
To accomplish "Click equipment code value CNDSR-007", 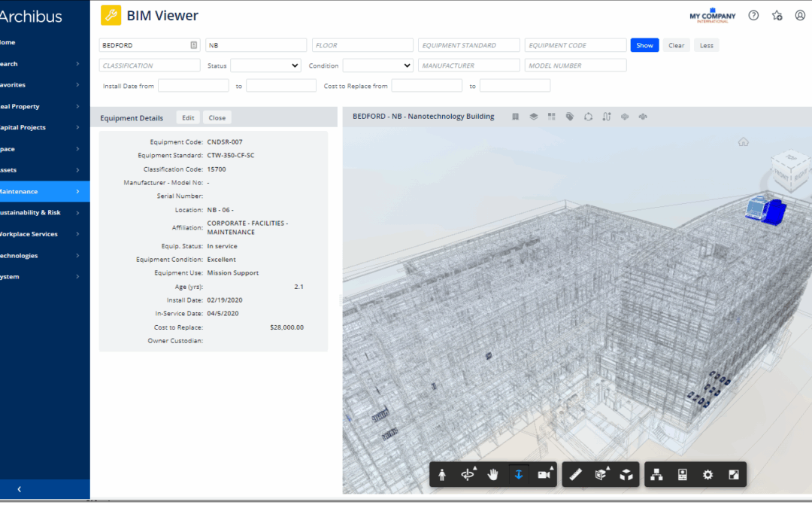I will coord(225,142).
